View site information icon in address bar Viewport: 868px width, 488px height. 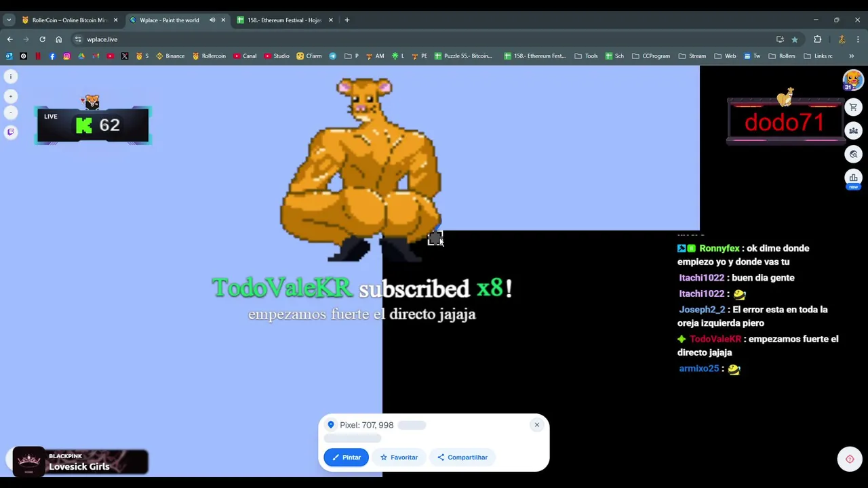[x=78, y=39]
